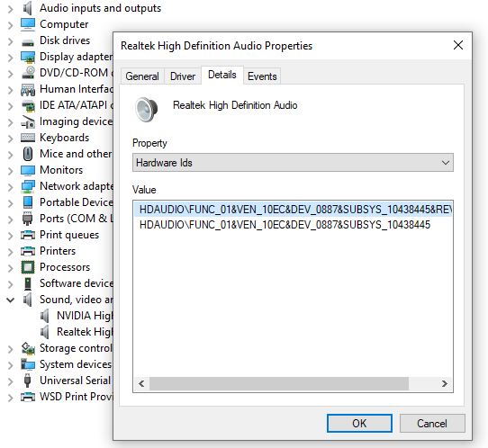The width and height of the screenshot is (488, 448).
Task: Click the Universal Serial Bus controllers icon
Action: point(28,381)
